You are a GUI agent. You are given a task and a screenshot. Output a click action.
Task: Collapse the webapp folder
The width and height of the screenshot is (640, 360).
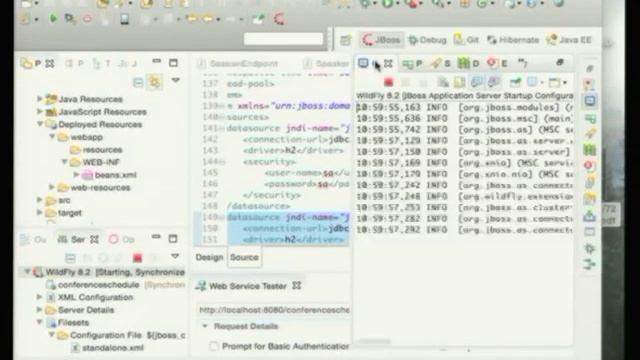tap(52, 137)
